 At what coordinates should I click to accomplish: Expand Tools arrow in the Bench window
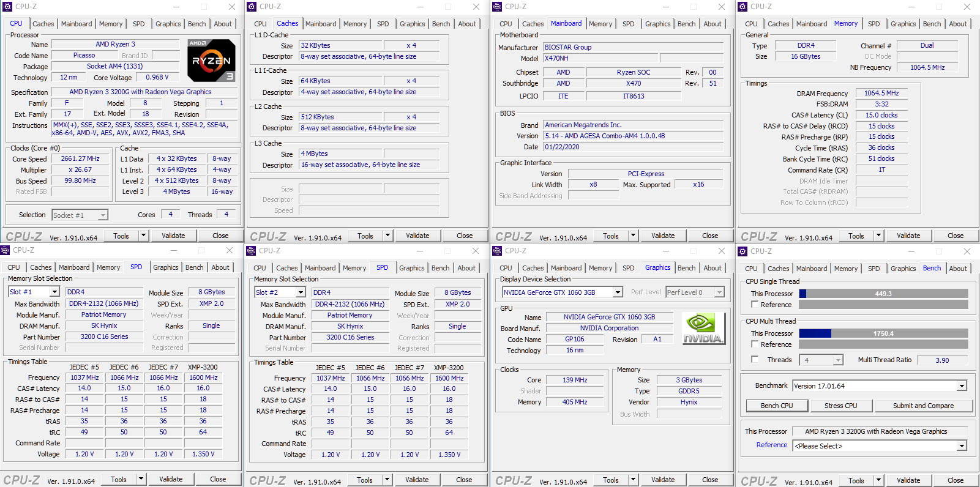tap(878, 480)
